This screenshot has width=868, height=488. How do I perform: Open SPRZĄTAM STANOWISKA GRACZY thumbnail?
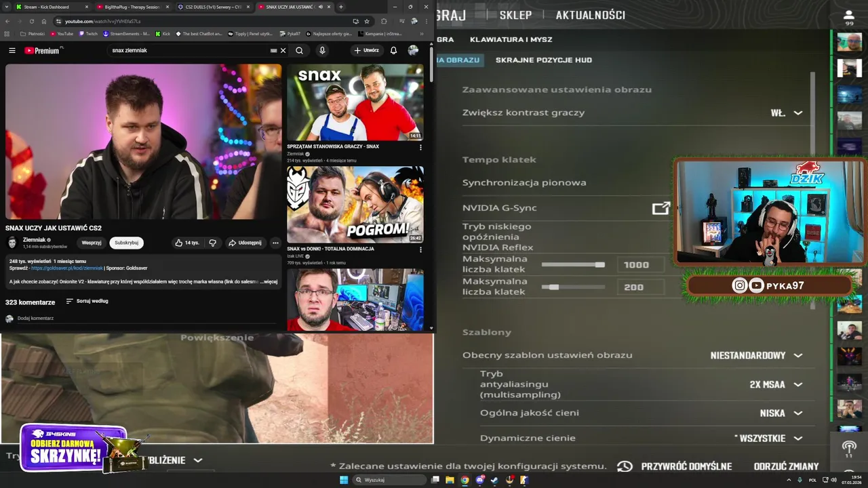coord(355,102)
